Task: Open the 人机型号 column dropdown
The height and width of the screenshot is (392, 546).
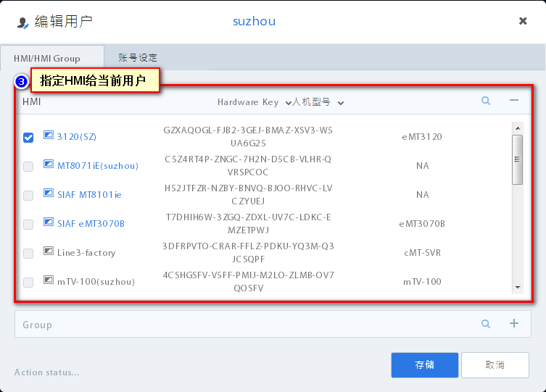Action: coord(340,103)
